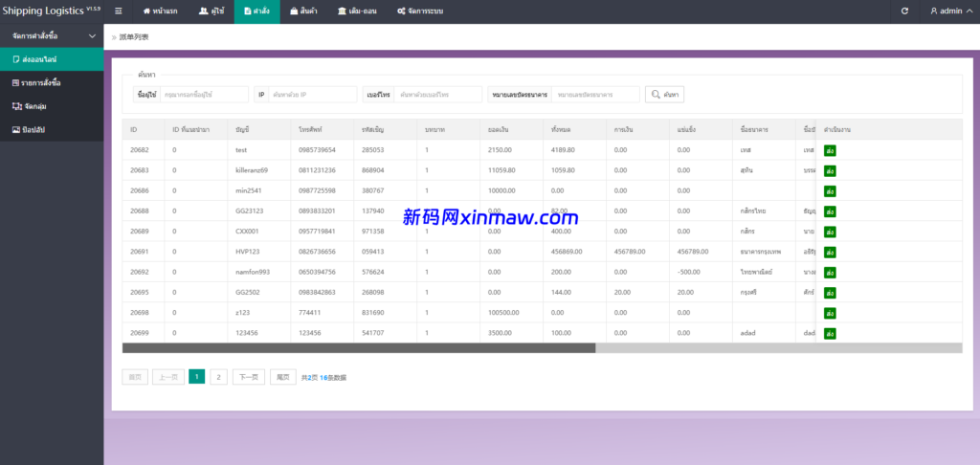This screenshot has width=980, height=465.
Task: Click the 下一页 next page button
Action: tap(249, 377)
